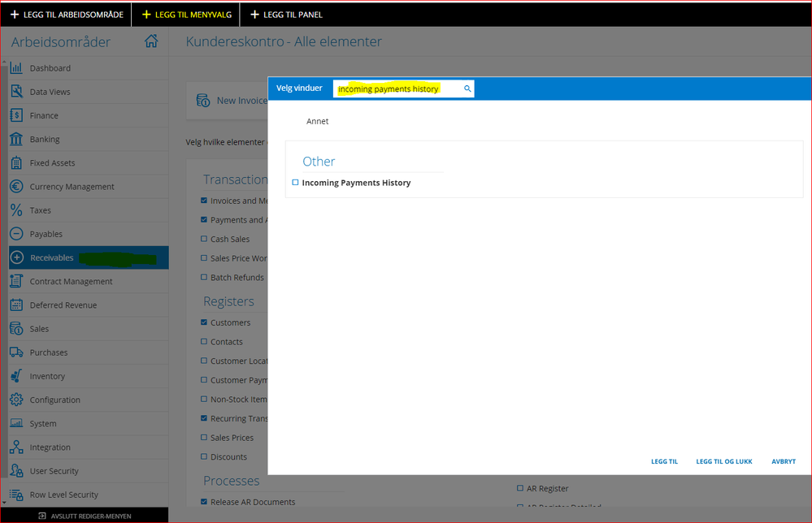Open Inventory hand-truck icon
812x523 pixels.
tap(16, 376)
